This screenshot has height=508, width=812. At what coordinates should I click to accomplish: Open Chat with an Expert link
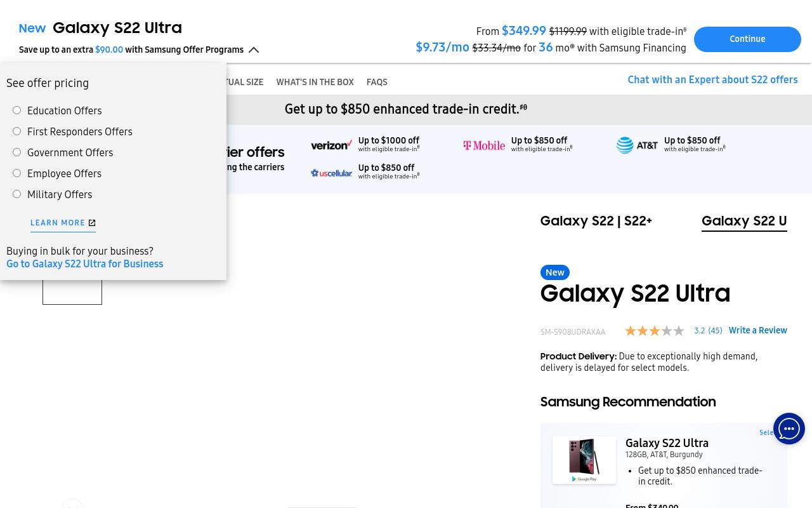pyautogui.click(x=712, y=80)
